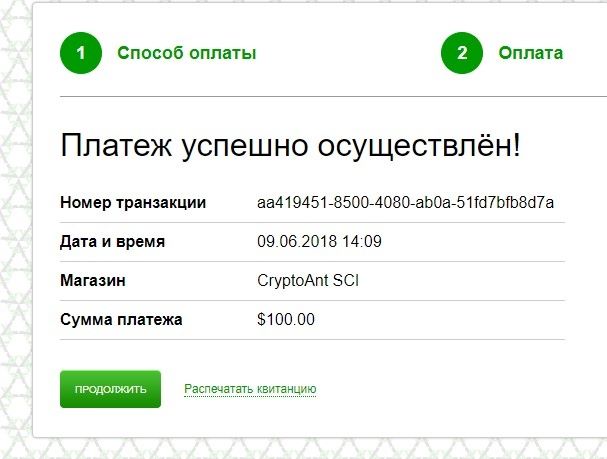607x459 pixels.
Task: Click the transaction number aa419451-8500-4080-ab0a-51fd7bfb8d7a
Action: pos(405,202)
